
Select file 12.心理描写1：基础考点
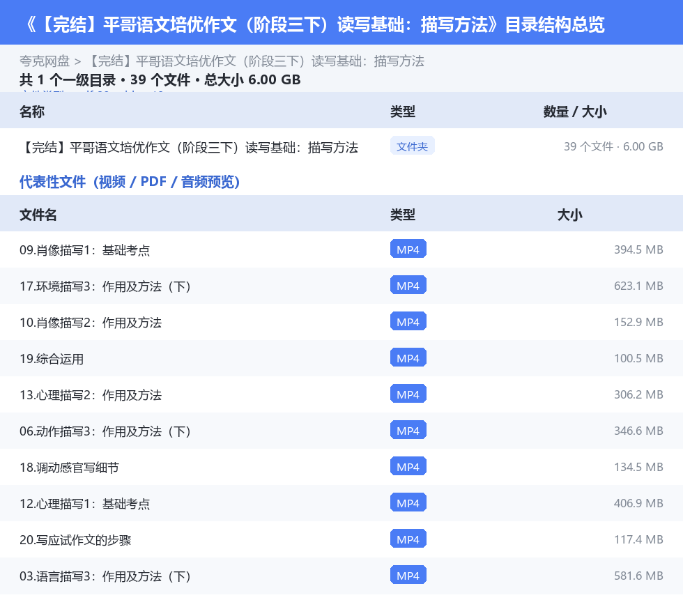pyautogui.click(x=84, y=504)
